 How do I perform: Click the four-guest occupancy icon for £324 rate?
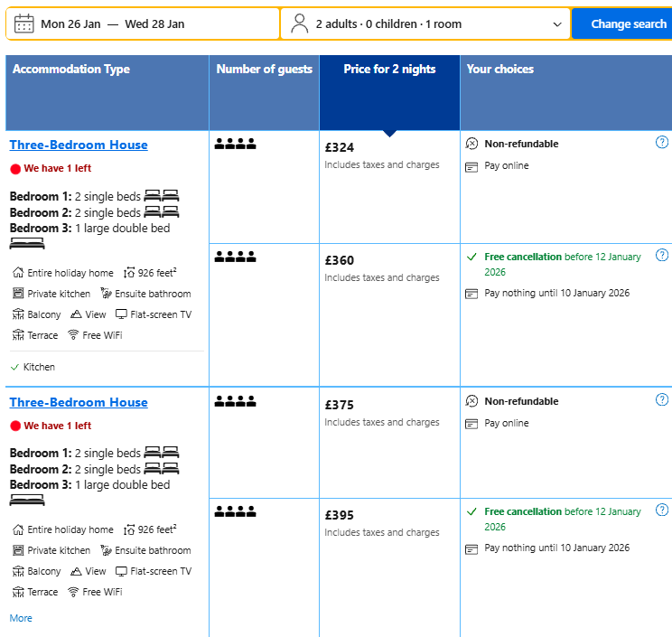click(235, 144)
